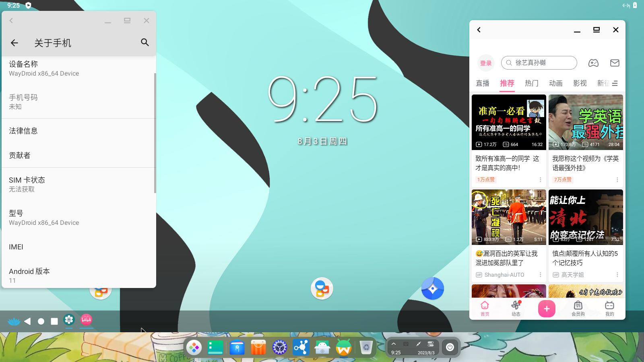Image resolution: width=644 pixels, height=362 pixels.
Task: Open the blue file manager dock icon
Action: (x=237, y=348)
